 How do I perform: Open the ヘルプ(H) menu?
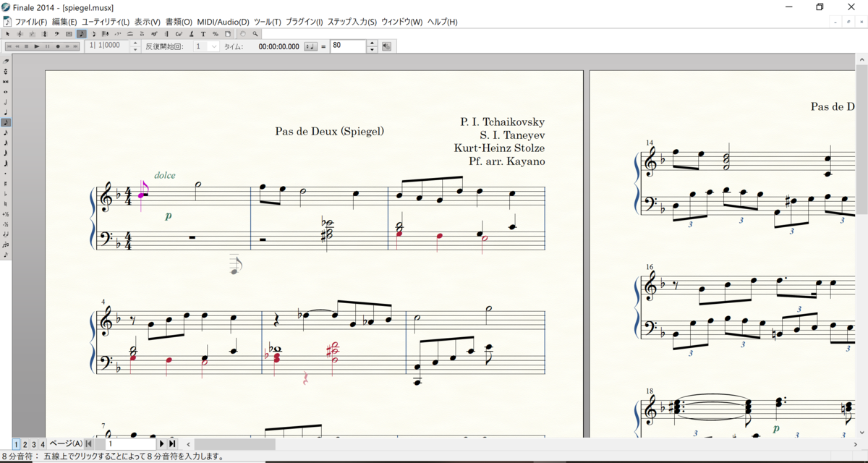tap(443, 22)
